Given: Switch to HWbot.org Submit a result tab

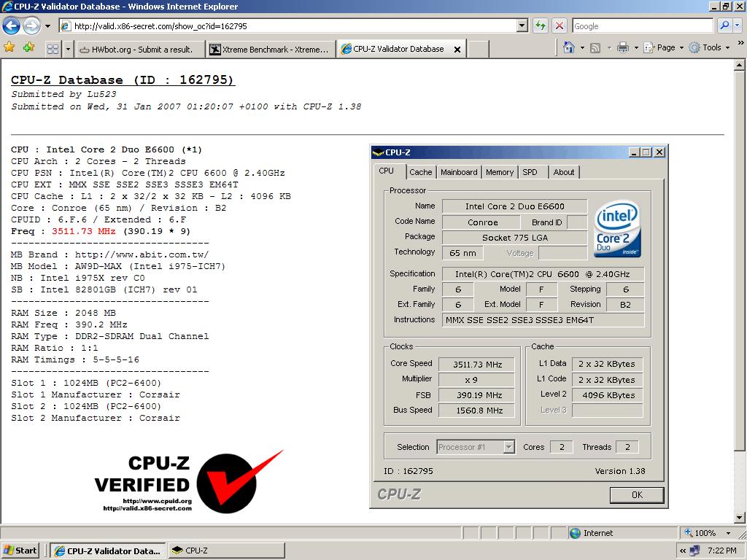Looking at the screenshot, I should coord(139,49).
